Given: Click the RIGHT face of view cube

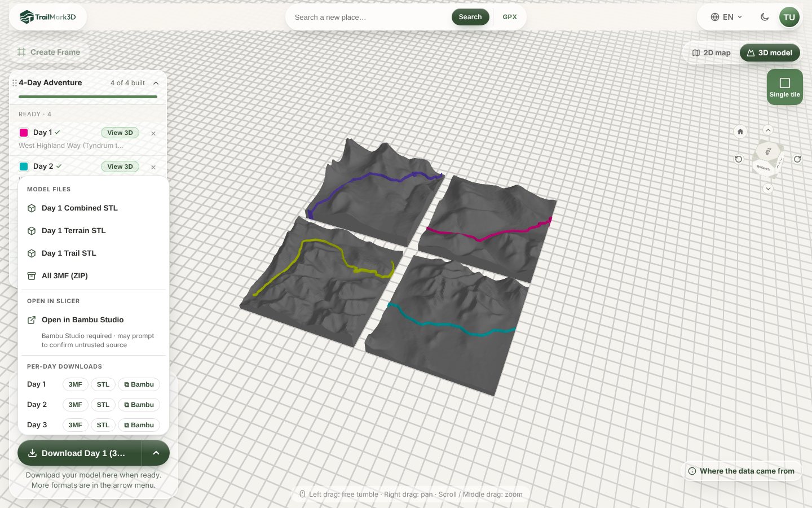Looking at the screenshot, I should coord(763,168).
